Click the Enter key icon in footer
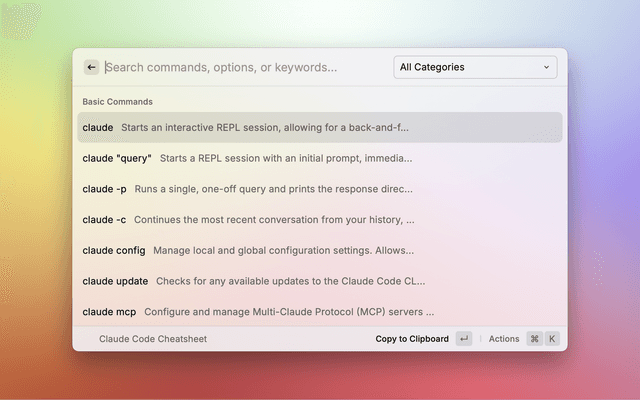The width and height of the screenshot is (640, 400). (x=463, y=339)
